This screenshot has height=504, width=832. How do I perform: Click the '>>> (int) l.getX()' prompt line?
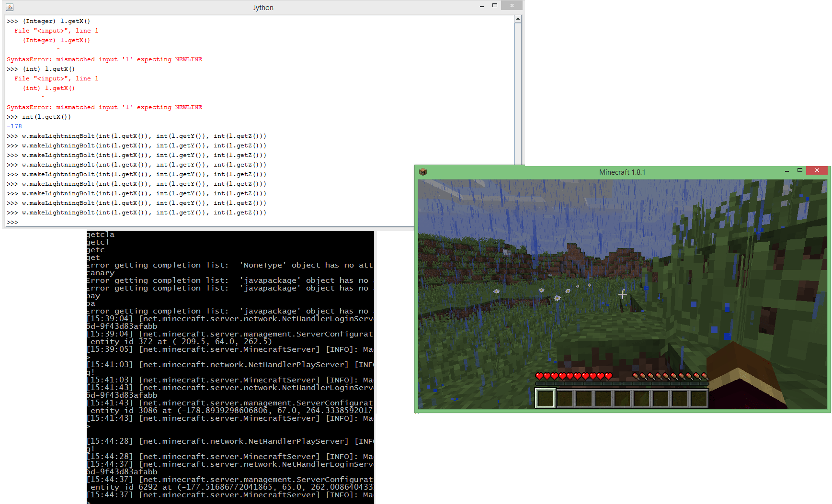pyautogui.click(x=41, y=69)
